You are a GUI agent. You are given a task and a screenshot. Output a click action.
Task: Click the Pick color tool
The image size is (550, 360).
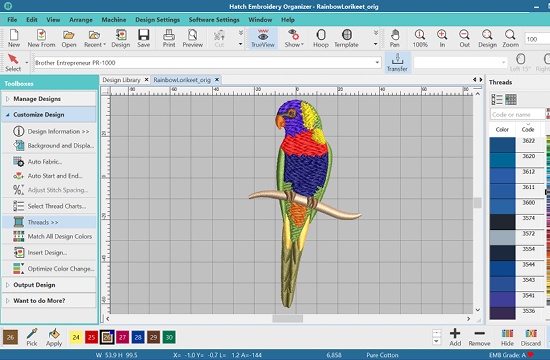tap(32, 338)
